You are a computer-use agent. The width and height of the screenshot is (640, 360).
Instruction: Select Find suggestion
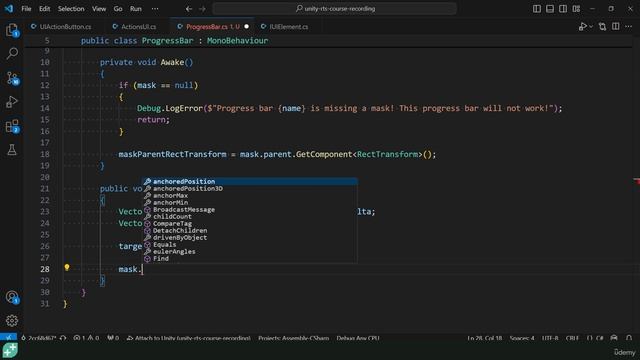[x=249, y=258]
